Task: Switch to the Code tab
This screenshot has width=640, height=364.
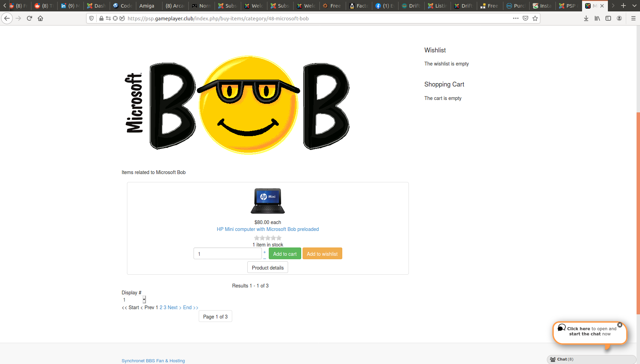Action: [123, 6]
